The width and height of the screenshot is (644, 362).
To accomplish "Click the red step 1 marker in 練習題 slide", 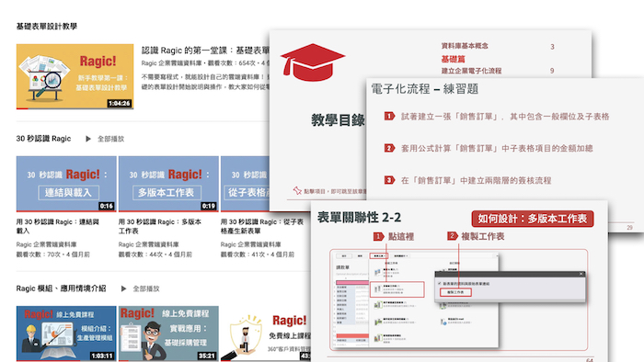I will pyautogui.click(x=389, y=116).
